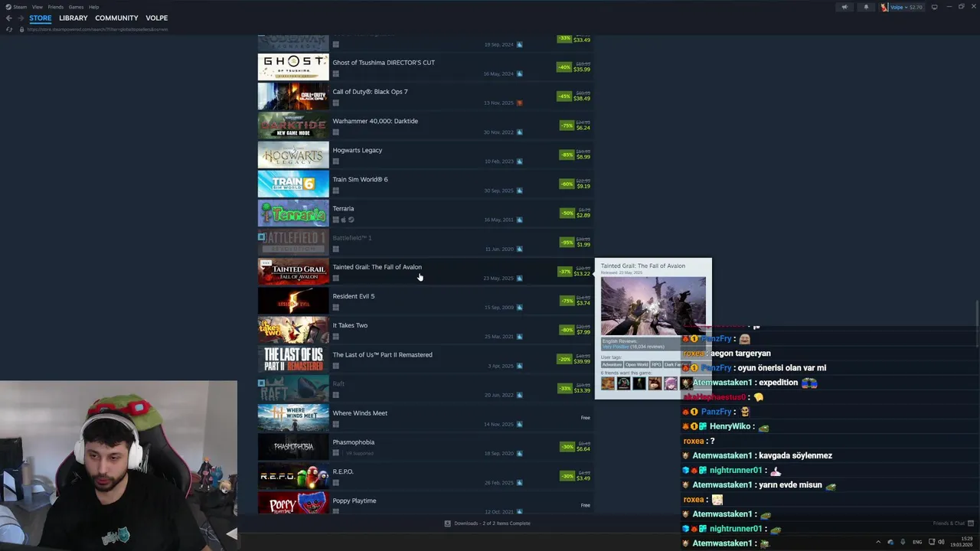
Task: Click the ENG language indicator
Action: (917, 542)
